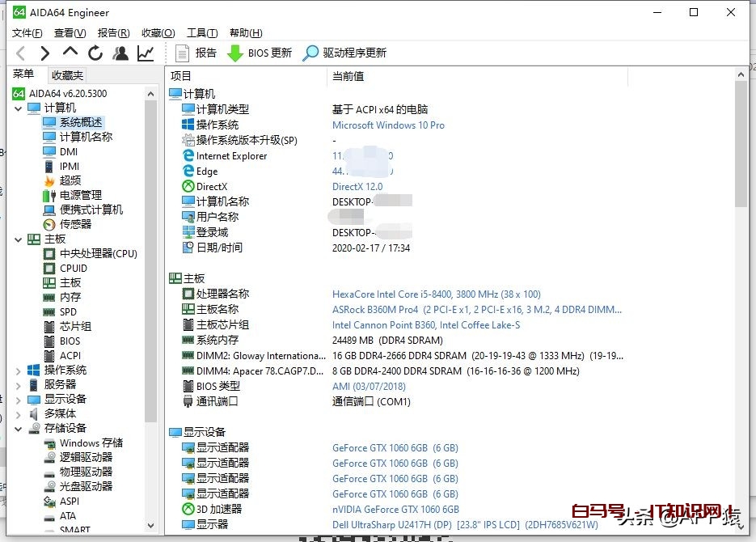The height and width of the screenshot is (542, 756).
Task: Collapse the 存储设备 tree node
Action: 18,428
